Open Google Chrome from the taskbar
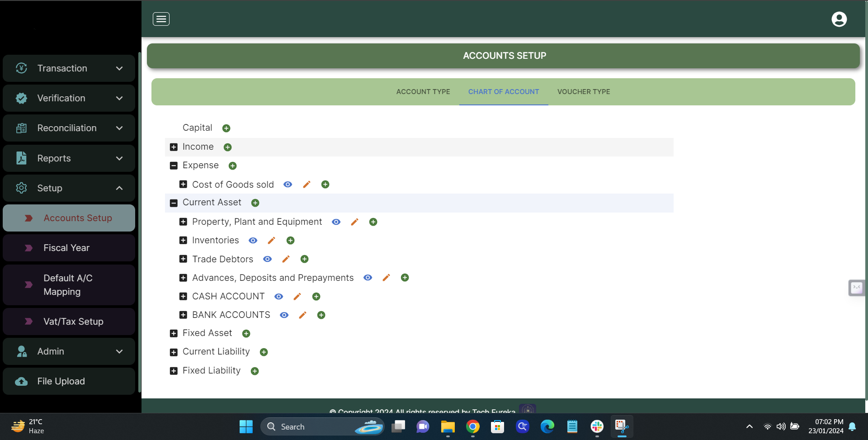Viewport: 868px width, 440px height. pos(473,426)
